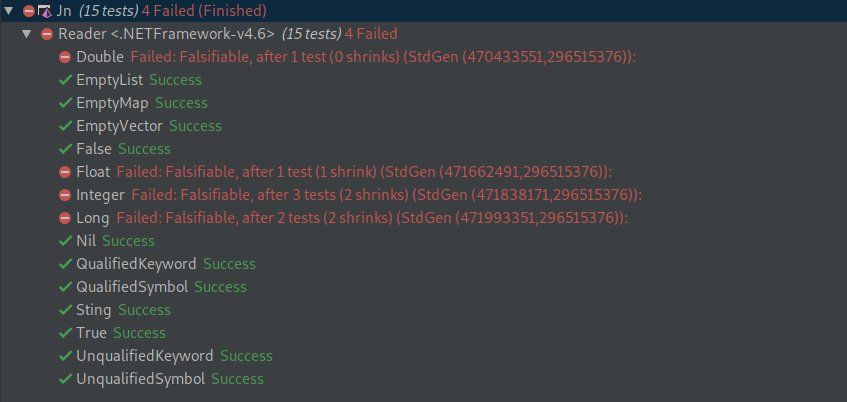Click the green checkmark next to True
Image resolution: width=847 pixels, height=402 pixels.
coord(65,333)
